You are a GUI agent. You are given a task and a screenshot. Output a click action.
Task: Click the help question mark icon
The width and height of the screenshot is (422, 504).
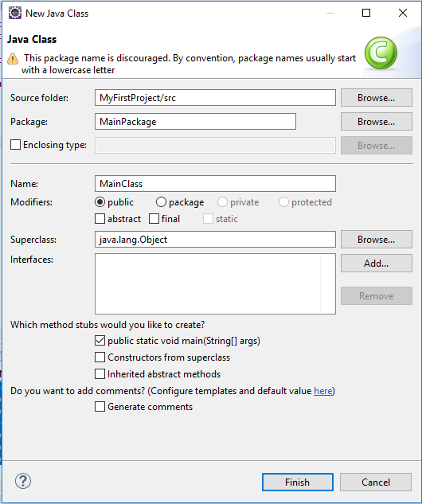(23, 481)
